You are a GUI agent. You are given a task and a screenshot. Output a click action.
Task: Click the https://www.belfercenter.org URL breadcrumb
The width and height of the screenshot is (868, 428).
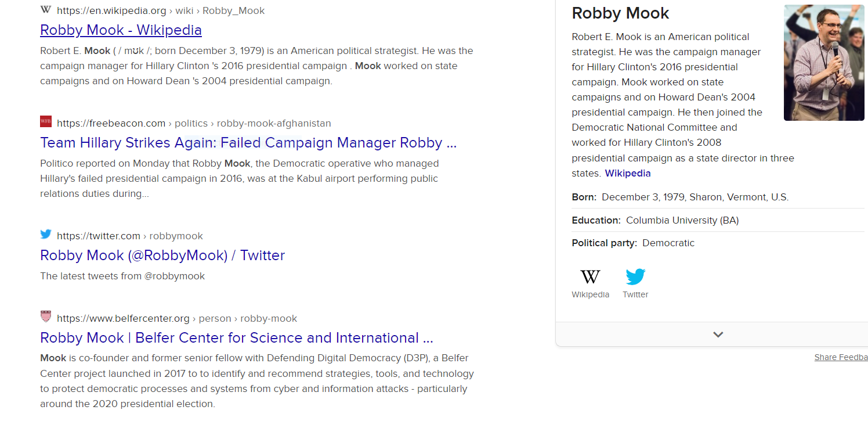[123, 318]
